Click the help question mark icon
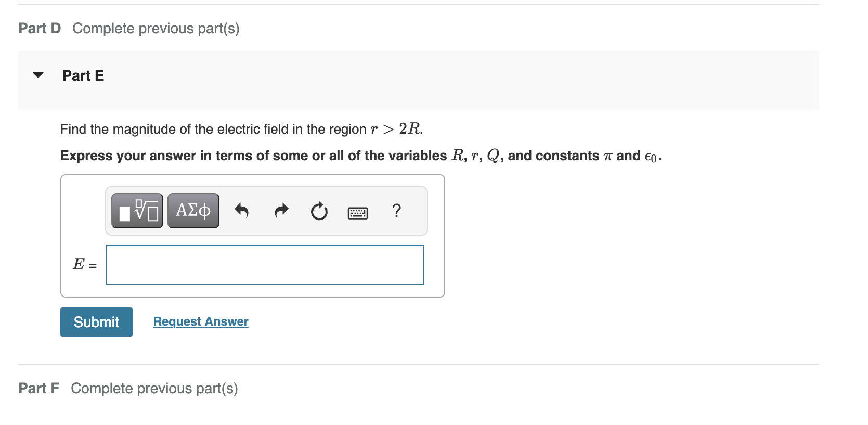Screen dimensions: 868x425 [396, 211]
